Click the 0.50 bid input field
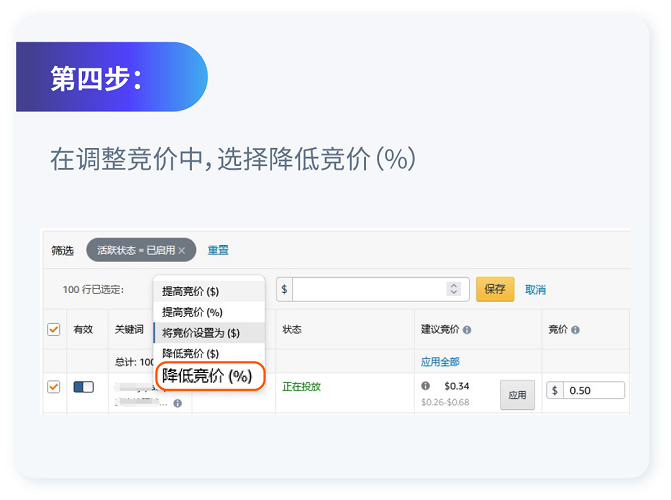This screenshot has width=671, height=500. pyautogui.click(x=594, y=390)
